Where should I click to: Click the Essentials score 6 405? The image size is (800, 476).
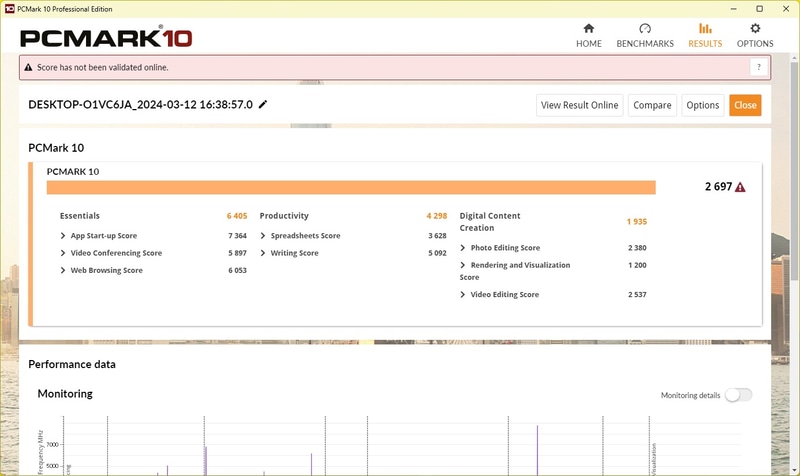point(237,216)
